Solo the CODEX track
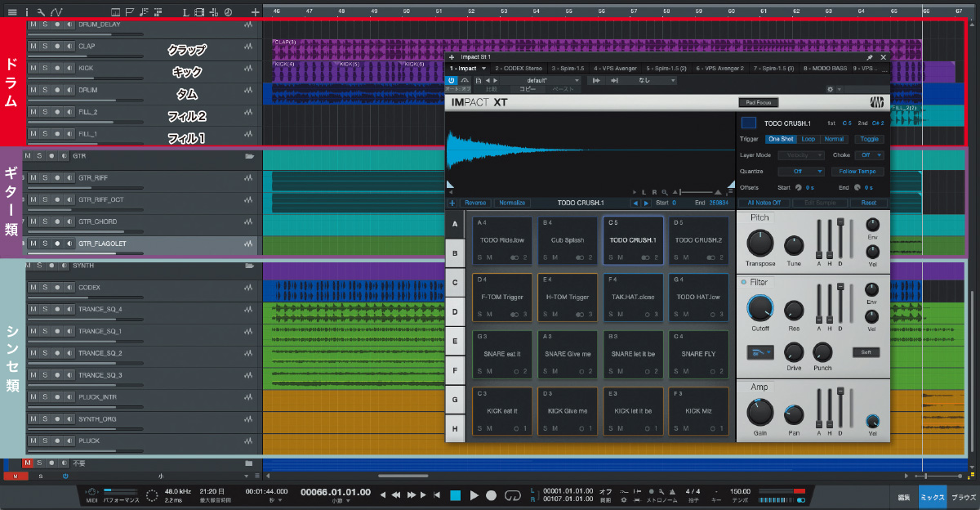 [x=45, y=288]
